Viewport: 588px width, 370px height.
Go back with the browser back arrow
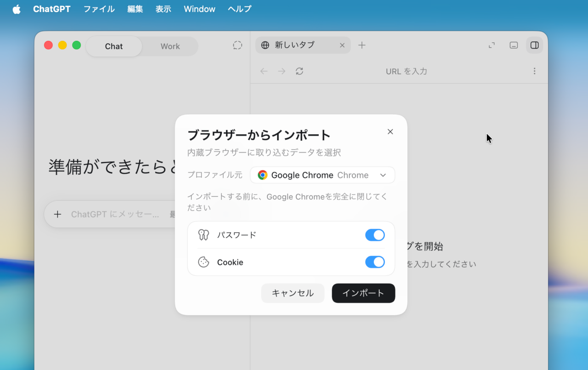[264, 71]
